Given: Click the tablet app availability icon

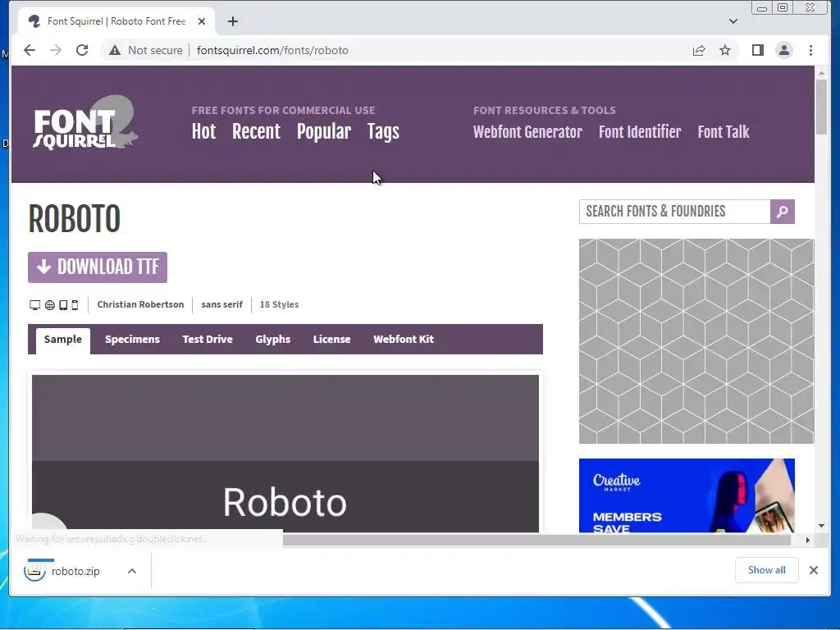Looking at the screenshot, I should [x=63, y=305].
